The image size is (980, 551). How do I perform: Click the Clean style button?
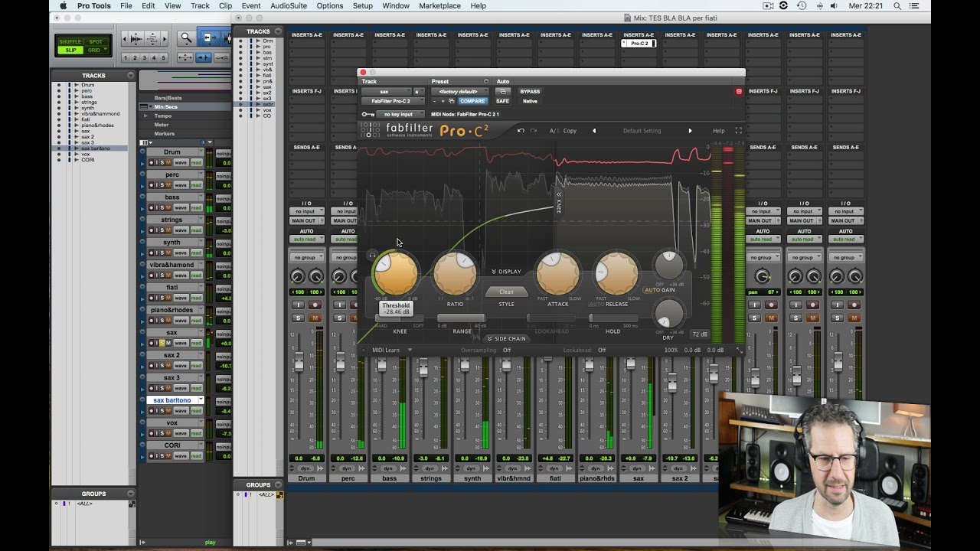tap(506, 292)
